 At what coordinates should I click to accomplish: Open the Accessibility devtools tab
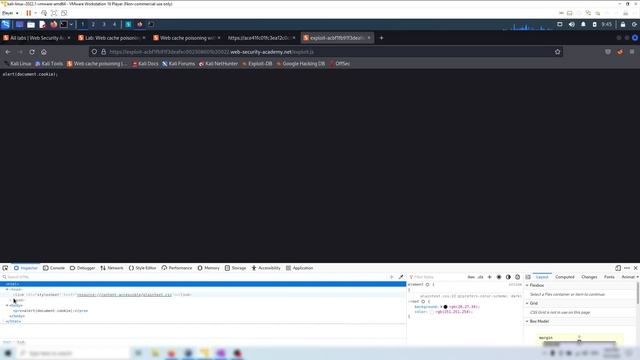(266, 268)
